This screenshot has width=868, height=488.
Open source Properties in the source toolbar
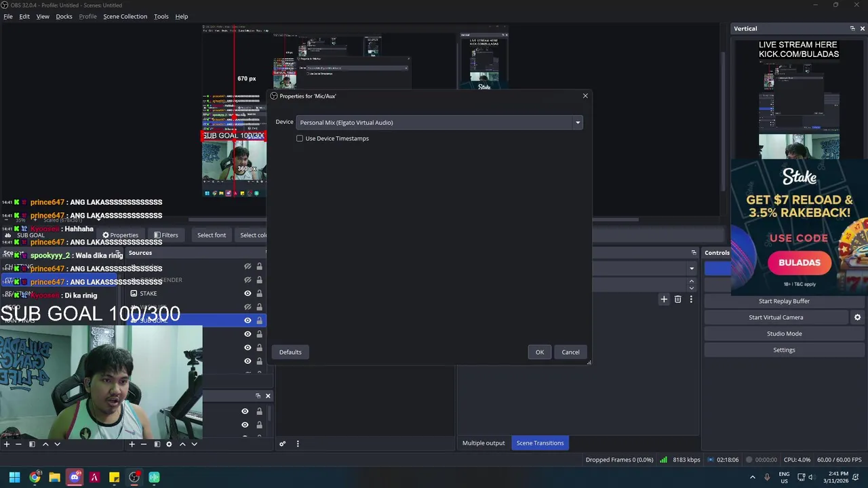pos(120,235)
